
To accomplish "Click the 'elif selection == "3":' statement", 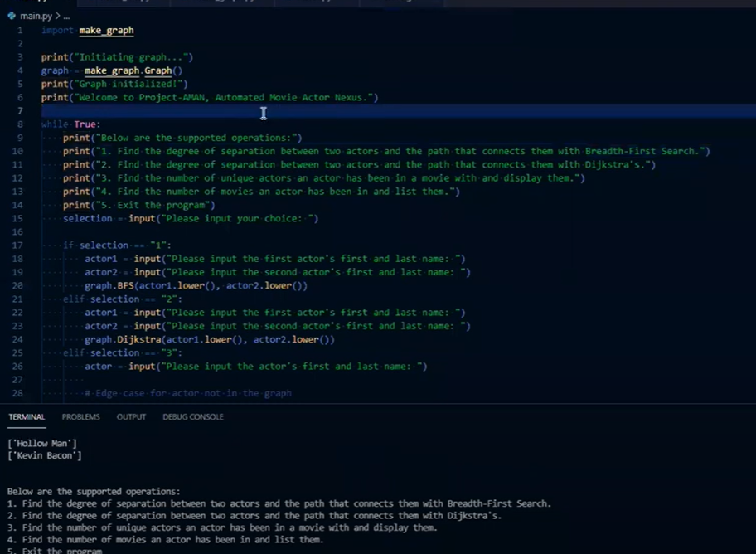I will (x=123, y=352).
